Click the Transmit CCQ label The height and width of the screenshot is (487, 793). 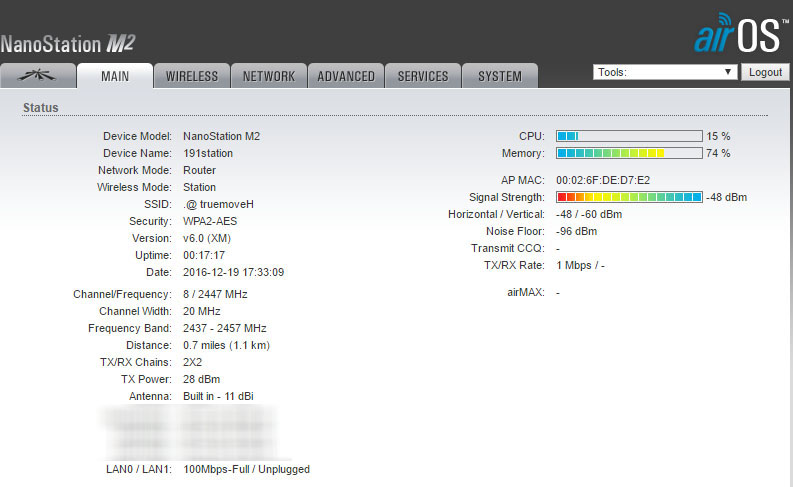point(508,248)
